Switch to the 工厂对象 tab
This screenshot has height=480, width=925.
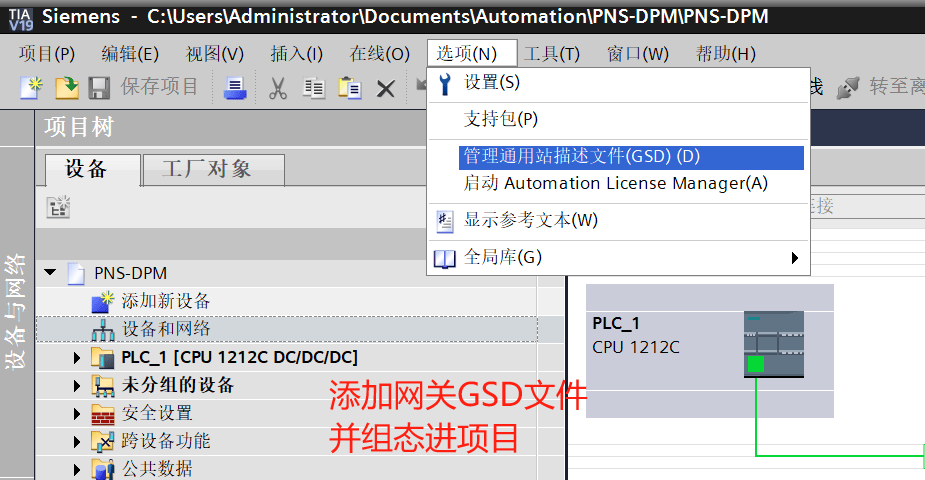coord(214,170)
